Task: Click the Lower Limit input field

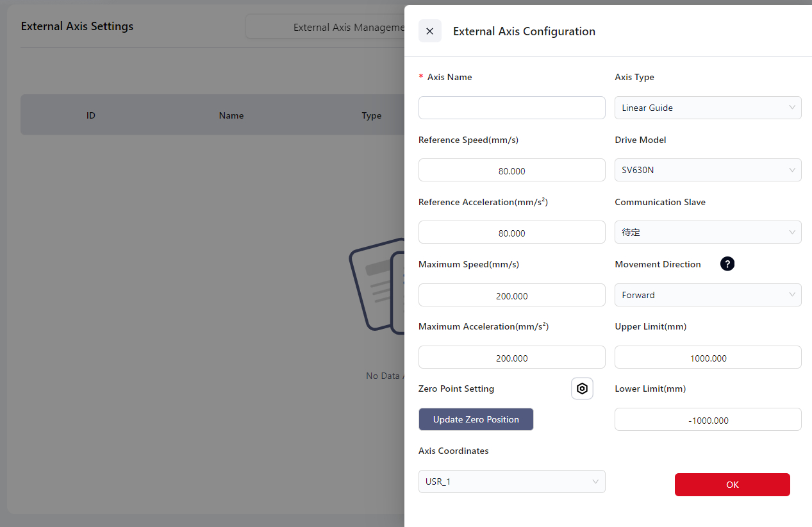Action: point(708,420)
